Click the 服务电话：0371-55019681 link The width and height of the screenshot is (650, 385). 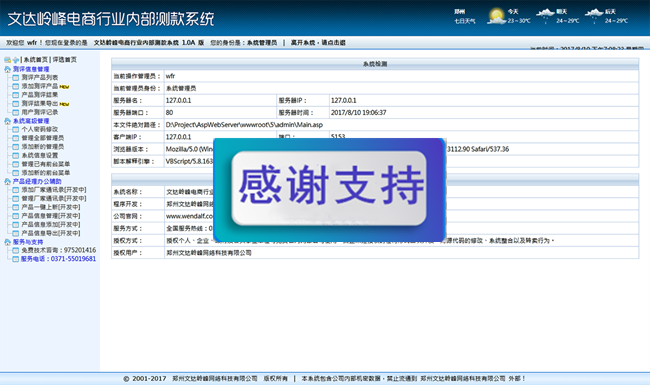click(58, 259)
